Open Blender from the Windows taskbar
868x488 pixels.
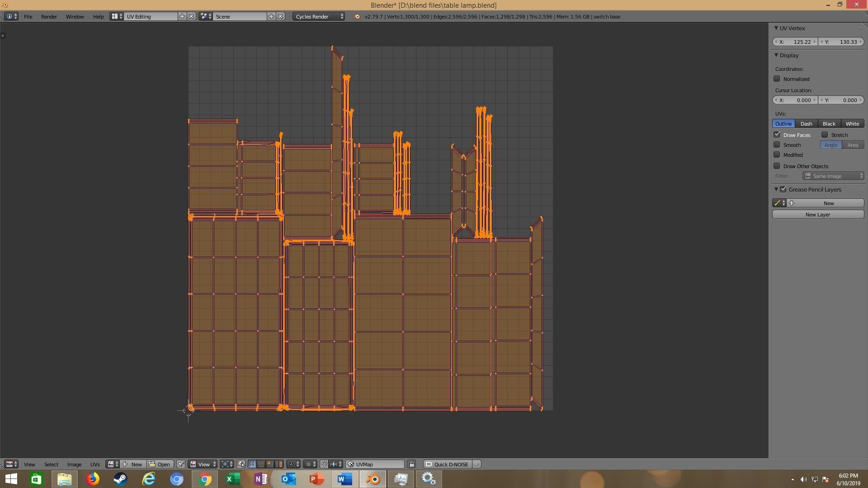(x=373, y=479)
